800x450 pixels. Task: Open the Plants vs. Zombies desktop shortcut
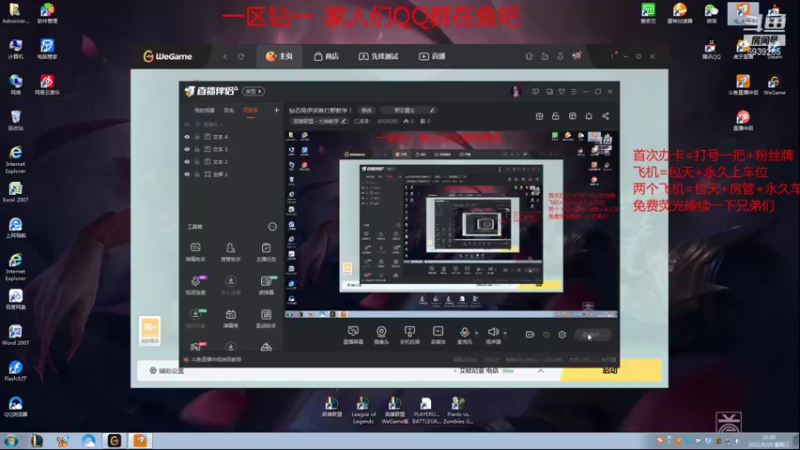(458, 411)
